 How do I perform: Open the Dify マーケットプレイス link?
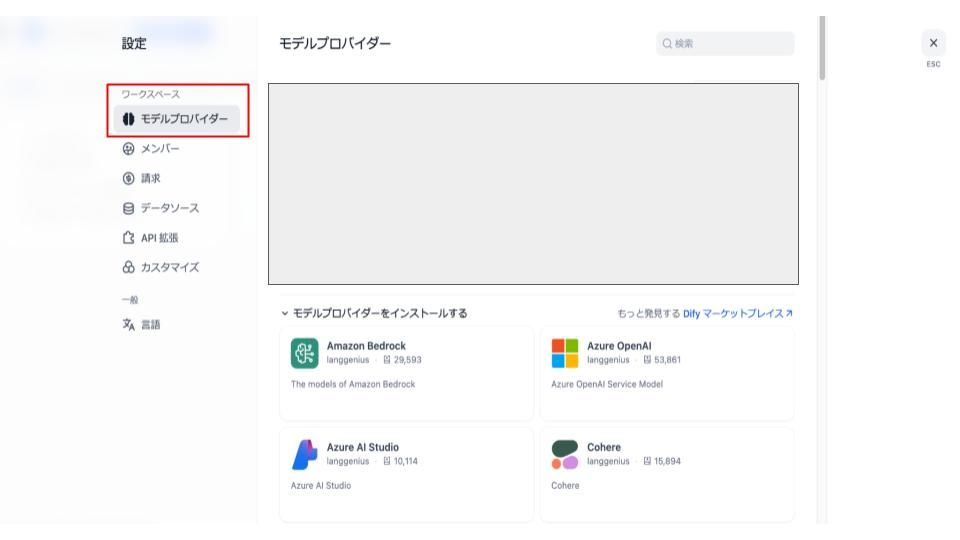point(740,314)
